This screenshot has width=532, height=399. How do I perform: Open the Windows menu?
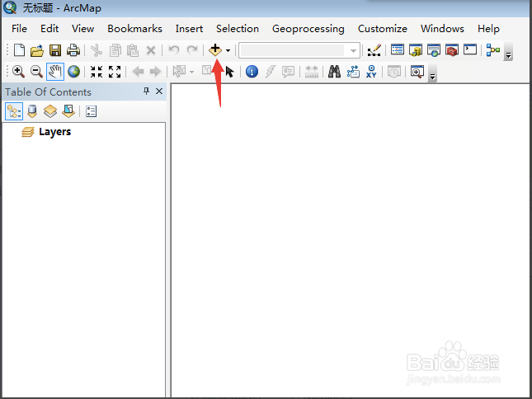click(442, 29)
